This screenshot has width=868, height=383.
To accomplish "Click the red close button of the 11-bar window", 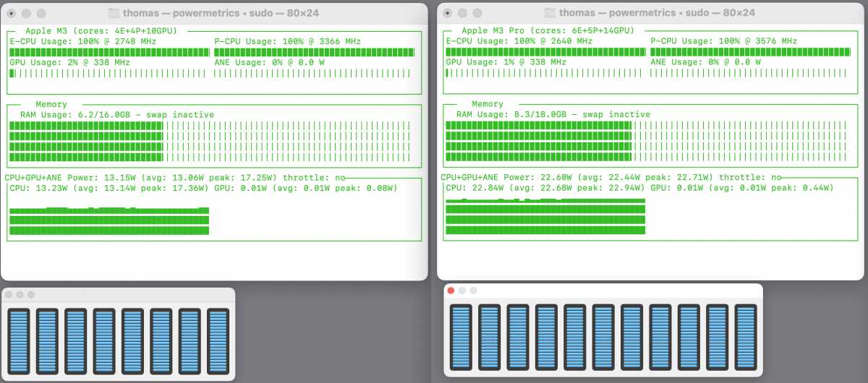I will 451,291.
